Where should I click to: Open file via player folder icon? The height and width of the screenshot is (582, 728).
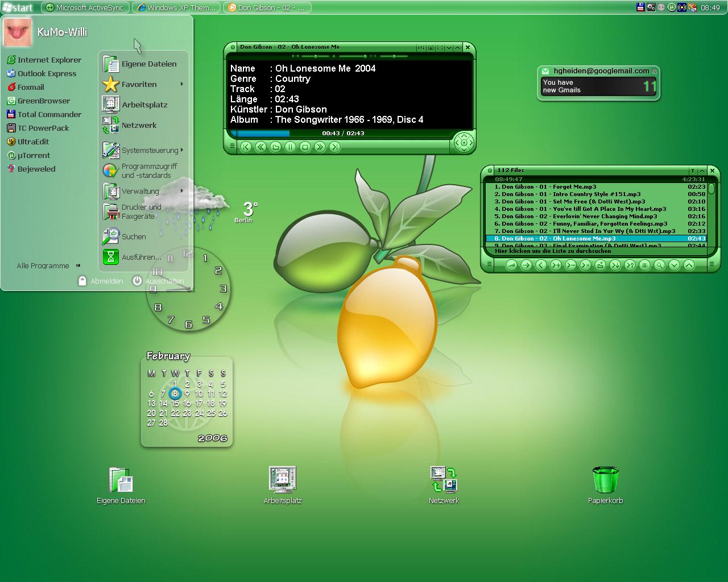(275, 147)
